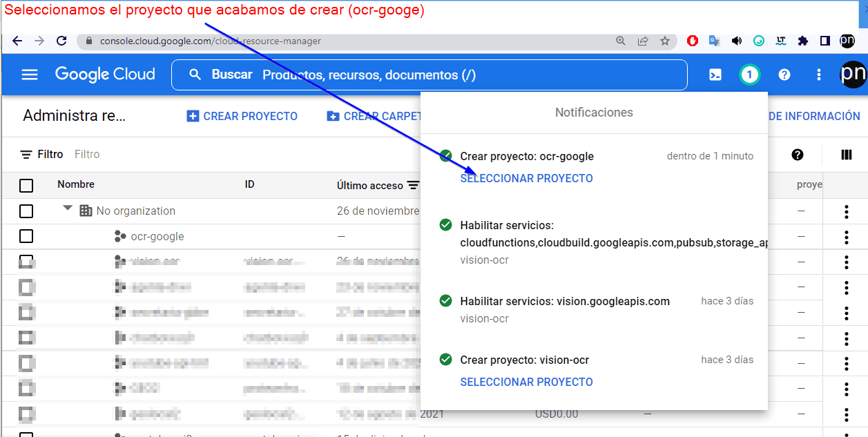Bookmark this page with star icon
This screenshot has width=868, height=437.
coord(665,41)
